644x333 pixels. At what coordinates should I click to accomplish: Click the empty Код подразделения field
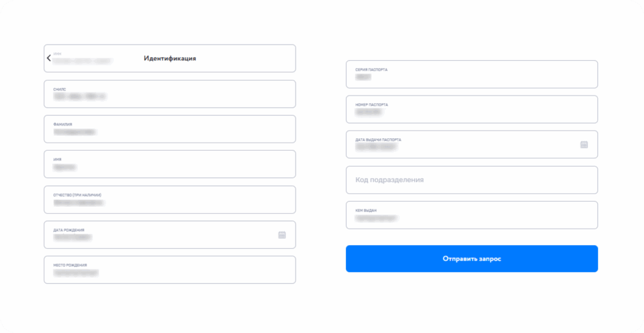click(x=471, y=180)
